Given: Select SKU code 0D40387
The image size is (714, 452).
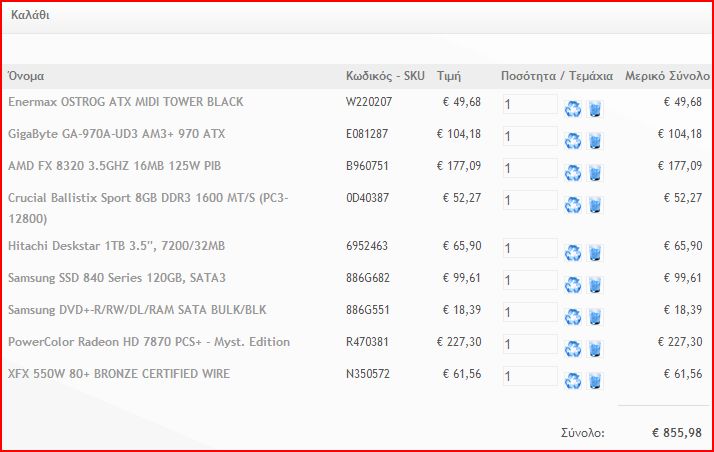Looking at the screenshot, I should tap(367, 198).
